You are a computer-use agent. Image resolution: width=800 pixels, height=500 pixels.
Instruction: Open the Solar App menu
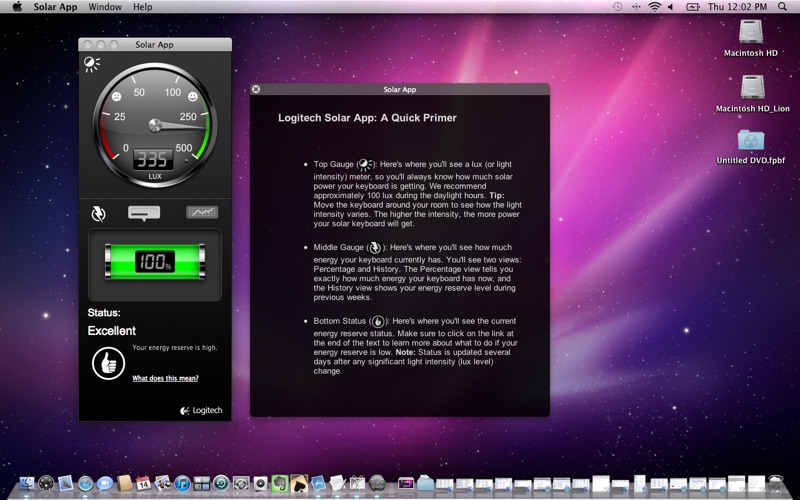55,7
